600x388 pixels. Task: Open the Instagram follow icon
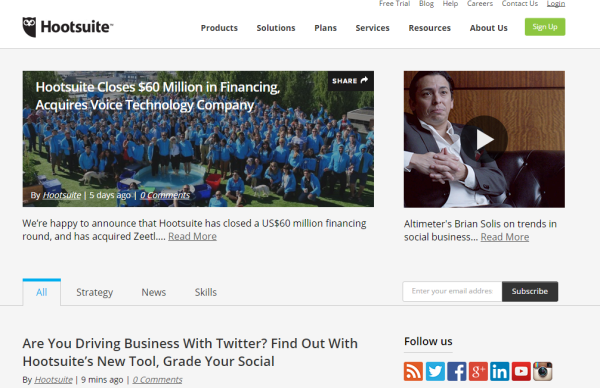point(543,371)
